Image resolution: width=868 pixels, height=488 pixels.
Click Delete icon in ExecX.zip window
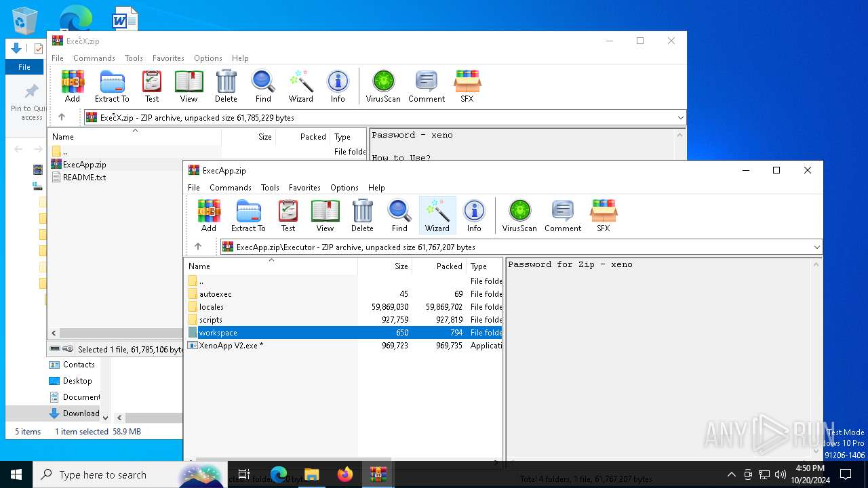pos(226,87)
